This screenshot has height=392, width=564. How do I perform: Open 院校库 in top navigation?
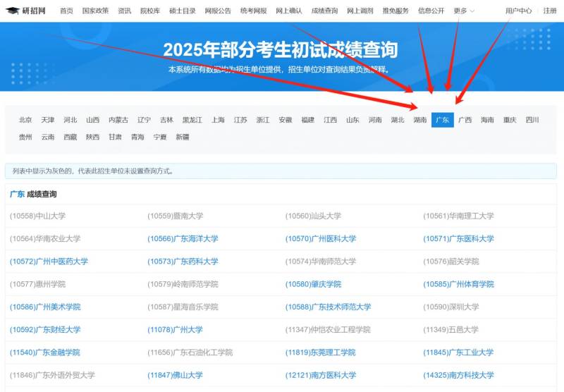click(x=150, y=11)
